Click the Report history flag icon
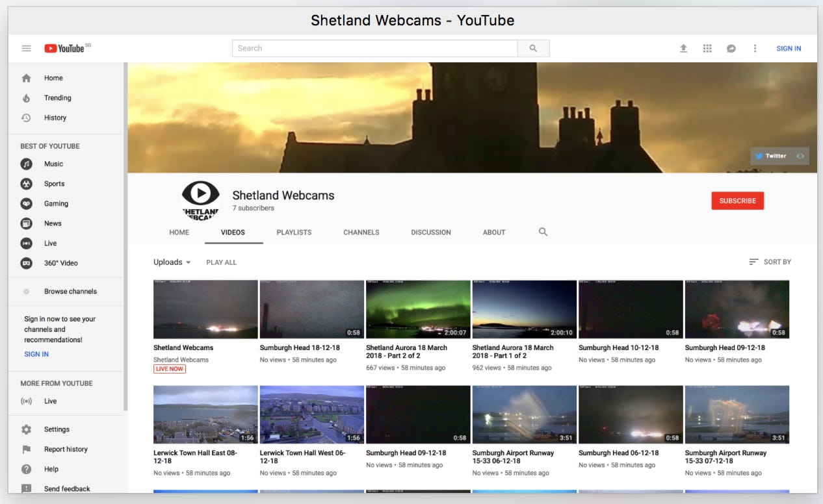Screen dimensions: 823x504 click(x=27, y=449)
